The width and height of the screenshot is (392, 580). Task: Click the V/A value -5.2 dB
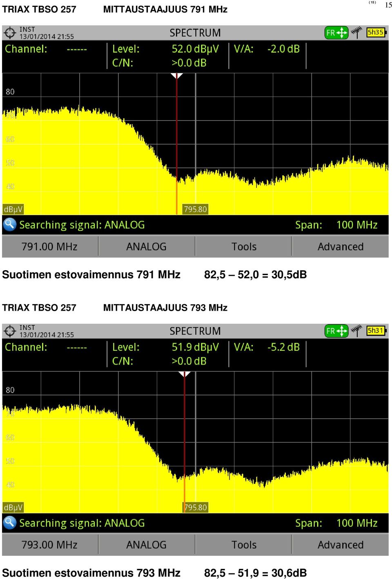click(283, 347)
